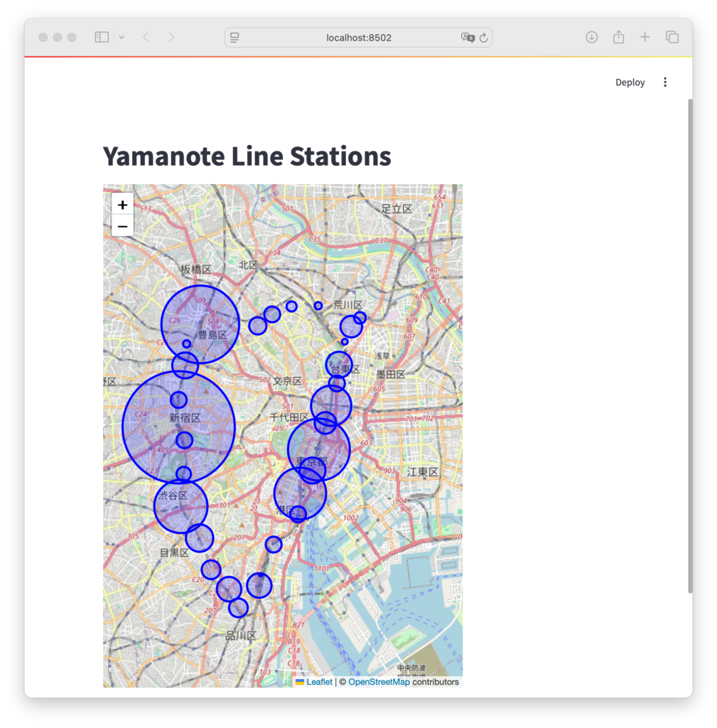
Task: Click the translate icon in address bar
Action: click(x=467, y=38)
